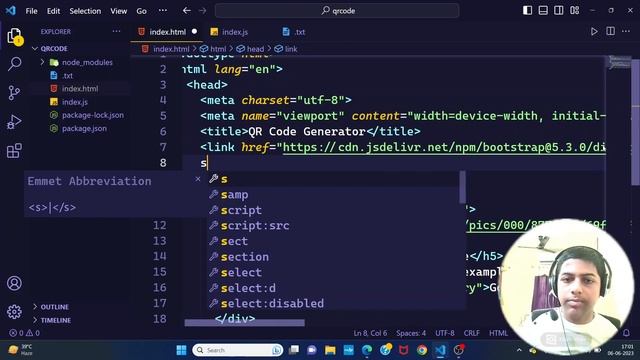
Task: Click UTF-8 encoding status
Action: 444,333
